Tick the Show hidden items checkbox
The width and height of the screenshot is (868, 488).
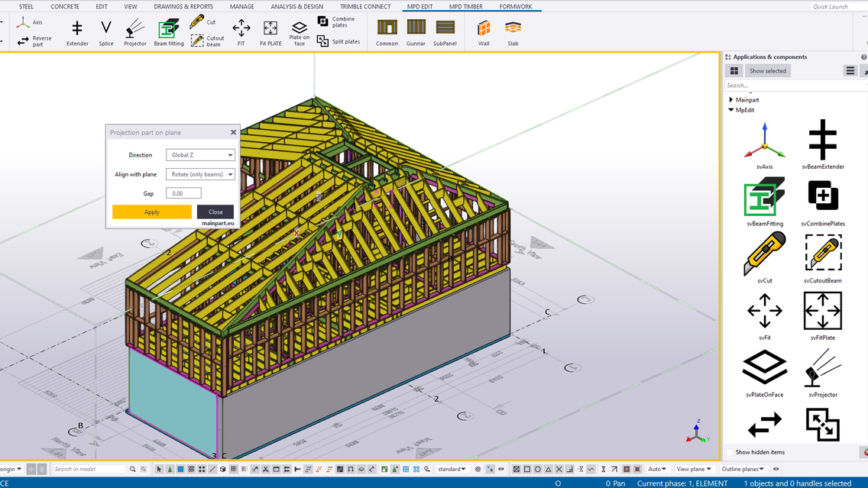[730, 452]
